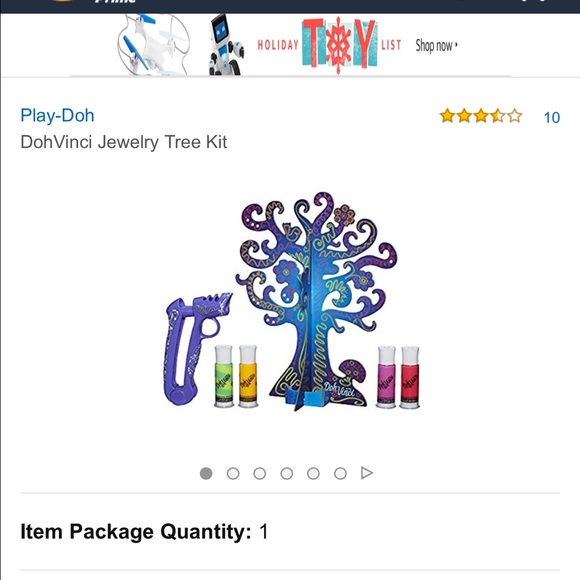Screen dimensions: 580x580
Task: Jump to the fifth product image dot
Action: pyautogui.click(x=313, y=473)
